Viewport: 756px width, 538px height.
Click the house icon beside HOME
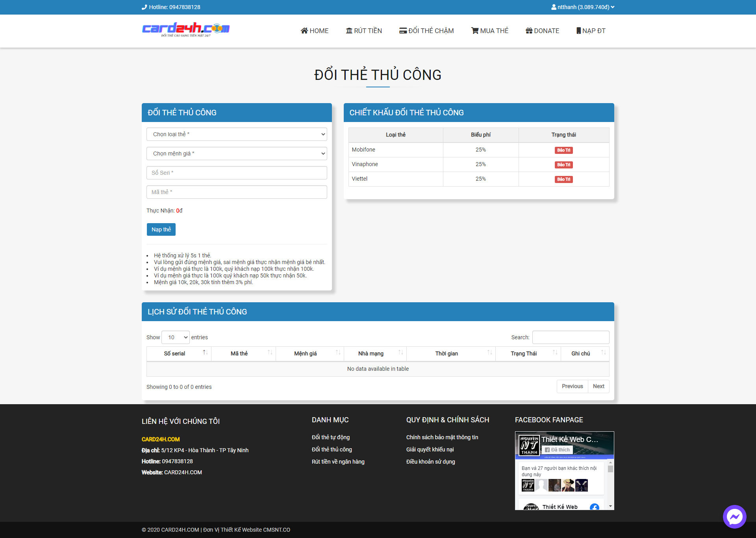[304, 31]
